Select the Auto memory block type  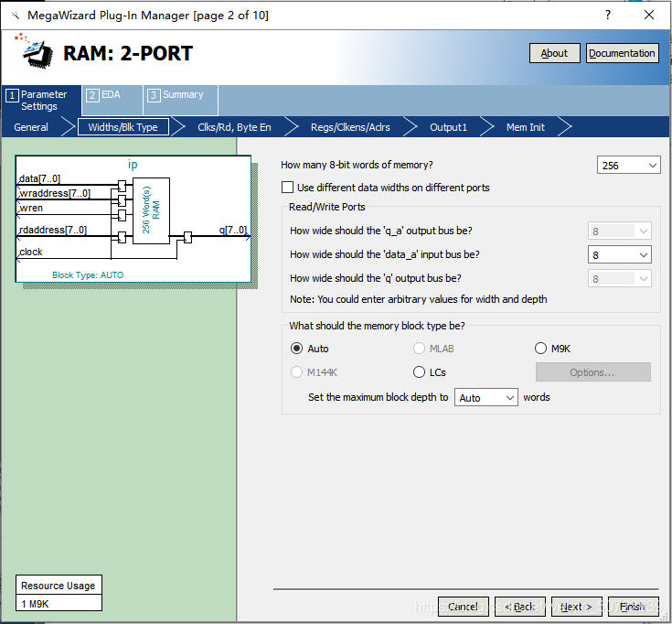tap(296, 349)
